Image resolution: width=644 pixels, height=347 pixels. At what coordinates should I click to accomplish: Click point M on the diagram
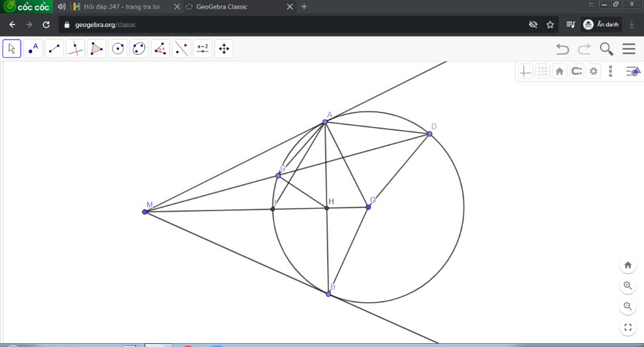[x=145, y=212]
